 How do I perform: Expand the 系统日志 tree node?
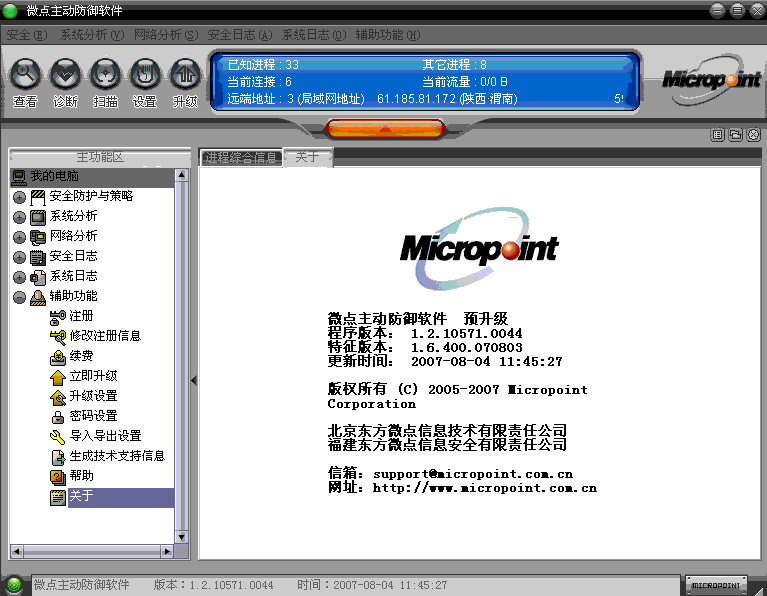[19, 277]
